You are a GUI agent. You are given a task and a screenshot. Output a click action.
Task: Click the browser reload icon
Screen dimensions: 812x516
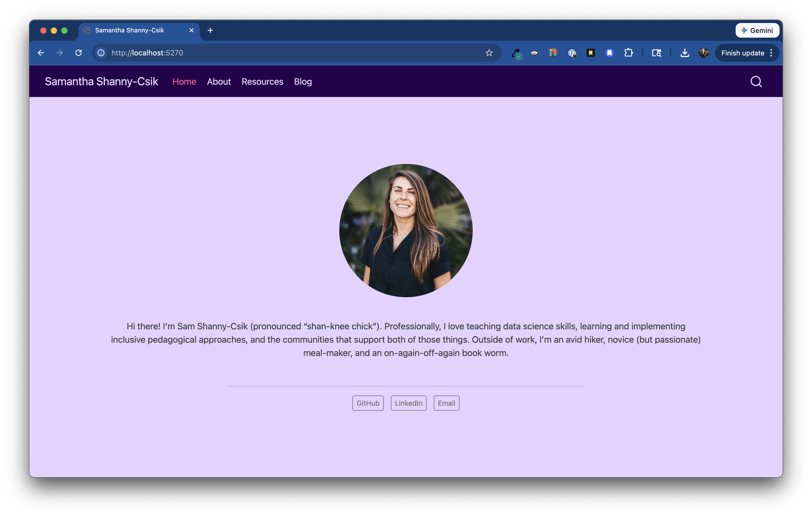(78, 53)
